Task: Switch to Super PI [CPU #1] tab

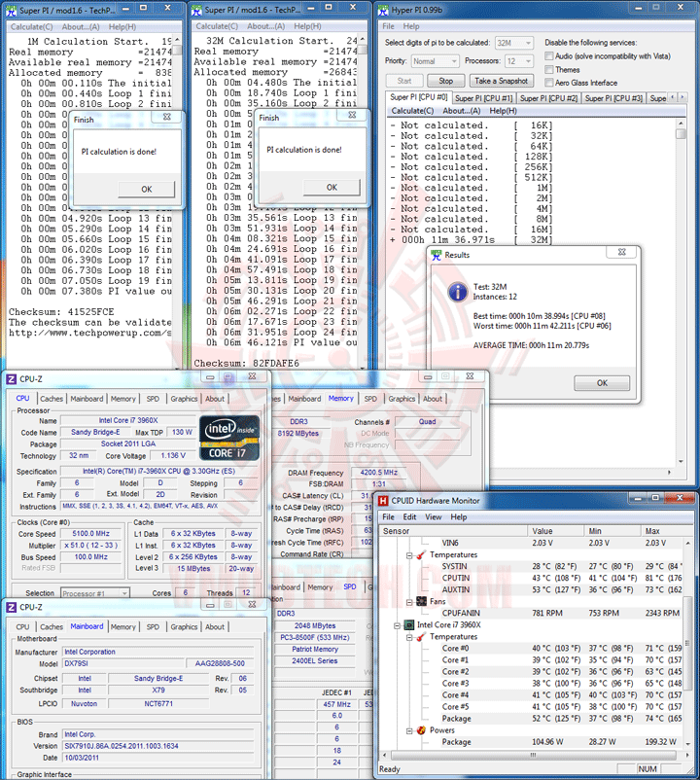Action: click(x=484, y=98)
